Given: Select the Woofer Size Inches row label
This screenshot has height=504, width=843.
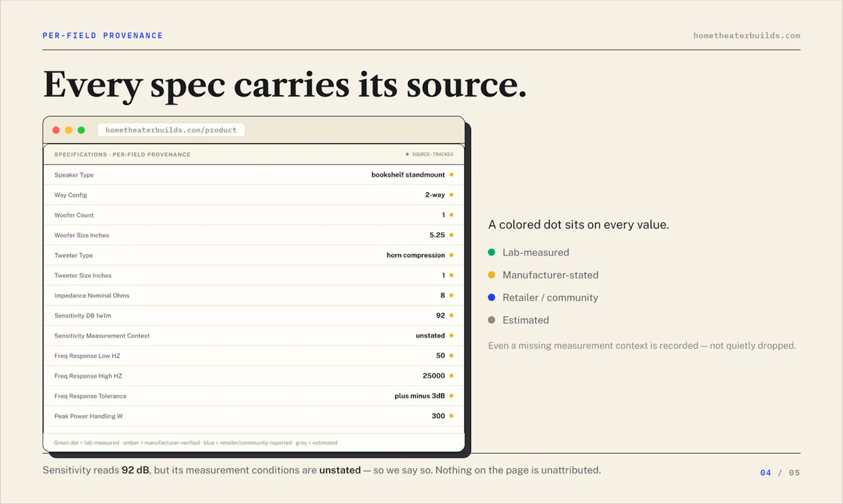Looking at the screenshot, I should click(82, 235).
